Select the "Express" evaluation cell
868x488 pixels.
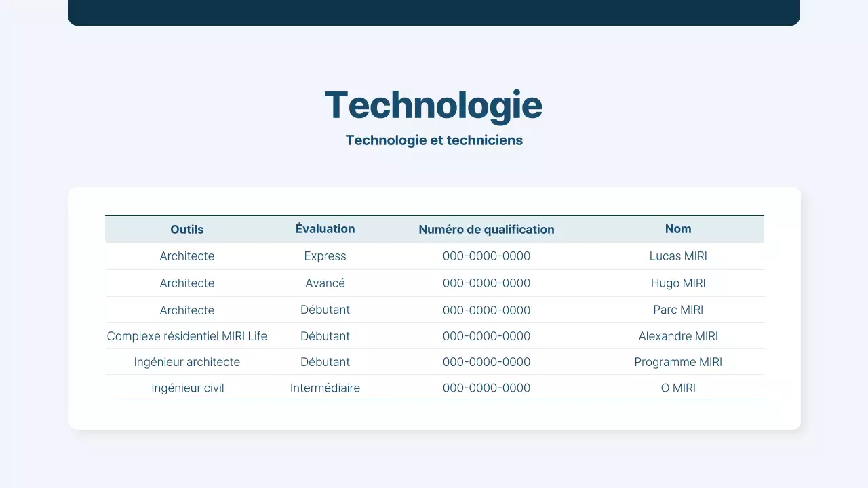pyautogui.click(x=325, y=256)
